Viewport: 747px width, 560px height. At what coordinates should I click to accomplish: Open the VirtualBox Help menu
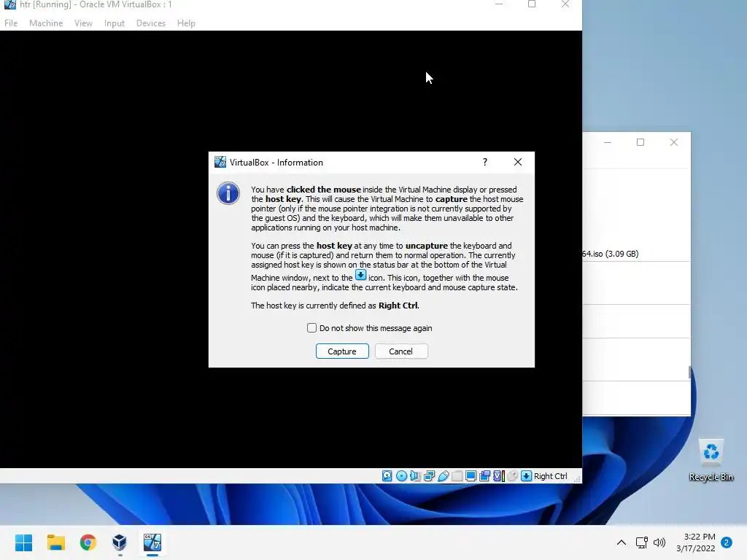point(186,23)
